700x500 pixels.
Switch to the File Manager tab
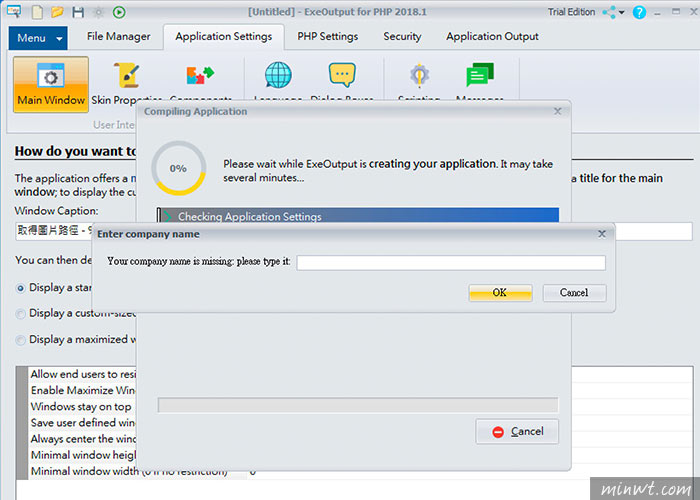118,37
